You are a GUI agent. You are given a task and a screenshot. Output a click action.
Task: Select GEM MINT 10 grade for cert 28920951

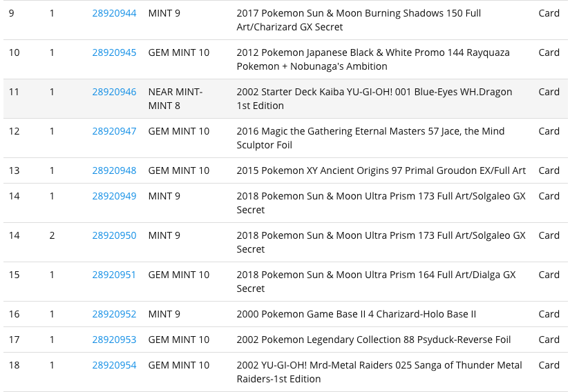tap(179, 275)
